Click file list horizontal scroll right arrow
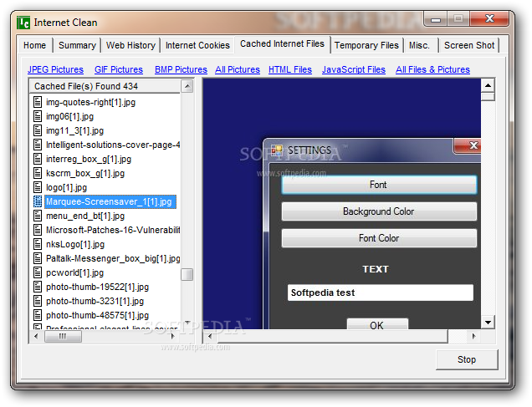This screenshot has height=407, width=532. [172, 336]
